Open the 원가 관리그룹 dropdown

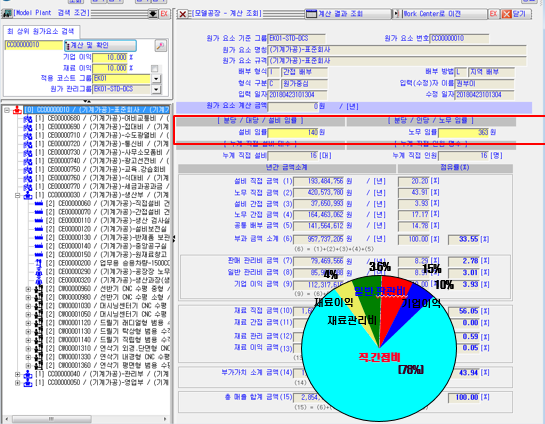pyautogui.click(x=156, y=90)
